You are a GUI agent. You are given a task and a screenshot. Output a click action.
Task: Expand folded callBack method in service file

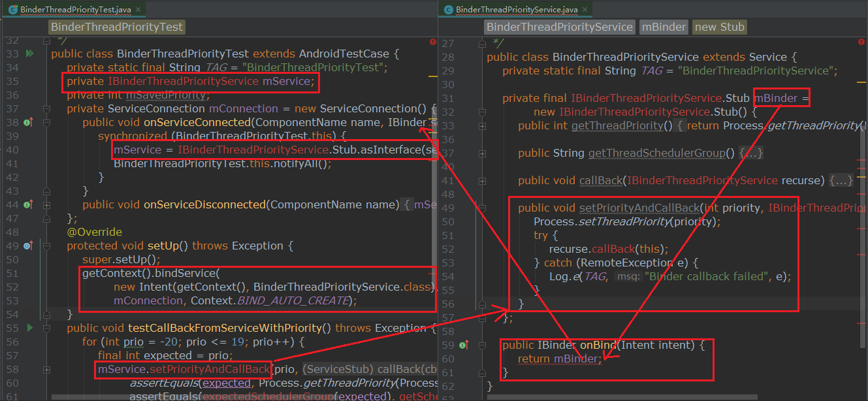(x=482, y=181)
